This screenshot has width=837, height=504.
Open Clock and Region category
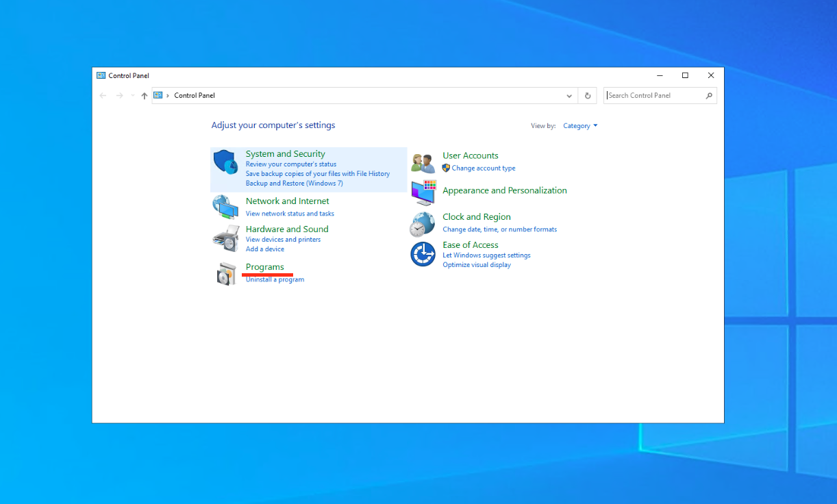click(x=477, y=217)
